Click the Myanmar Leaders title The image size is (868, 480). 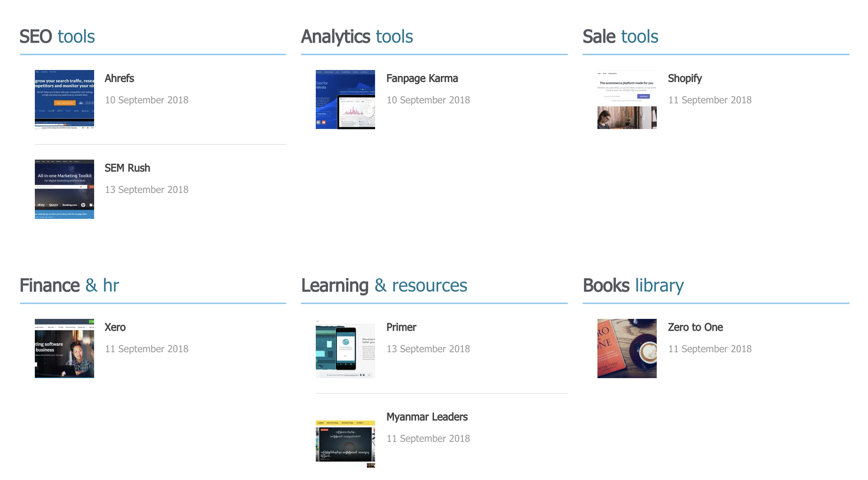(427, 417)
